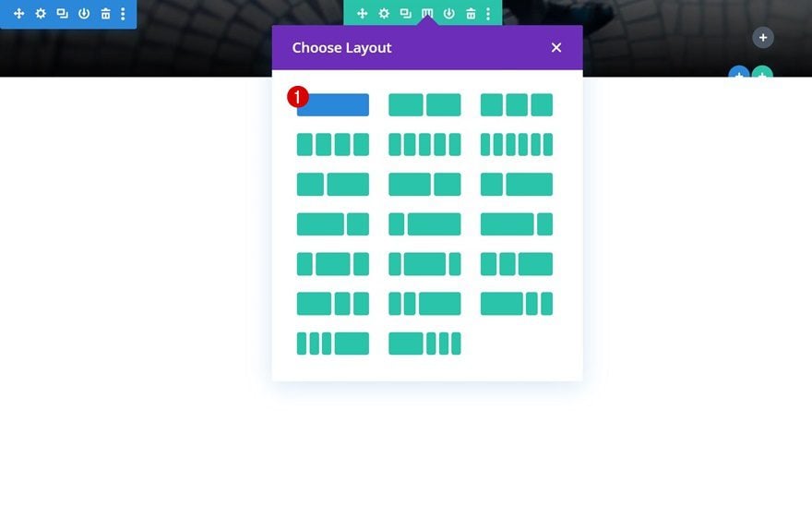The width and height of the screenshot is (812, 531).
Task: Toggle the blue section power icon
Action: click(x=84, y=14)
